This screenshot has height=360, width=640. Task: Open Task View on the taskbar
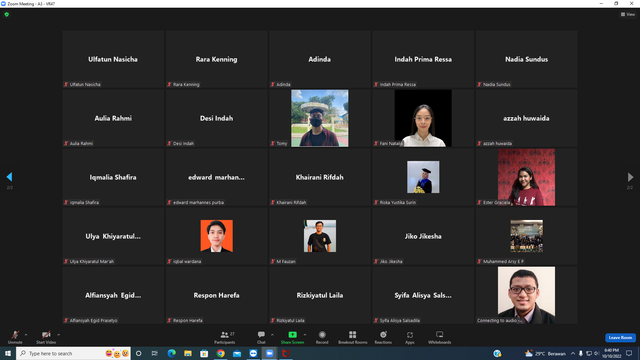[x=155, y=353]
